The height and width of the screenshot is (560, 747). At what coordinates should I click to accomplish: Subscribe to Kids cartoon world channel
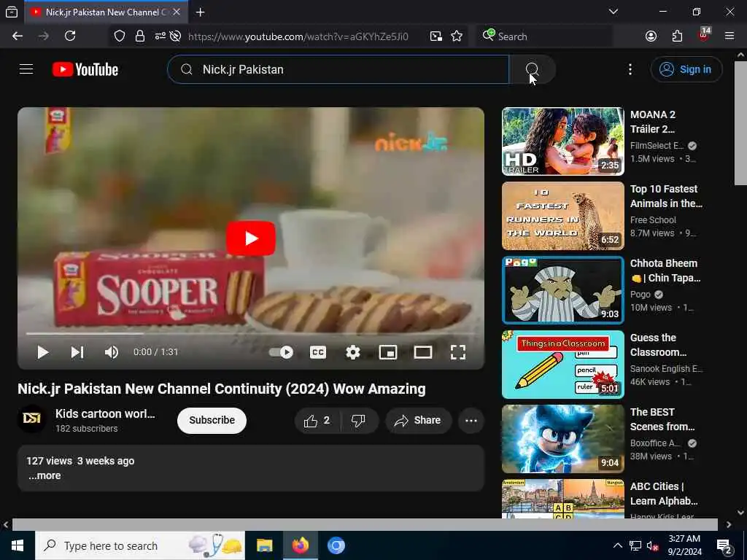(212, 421)
